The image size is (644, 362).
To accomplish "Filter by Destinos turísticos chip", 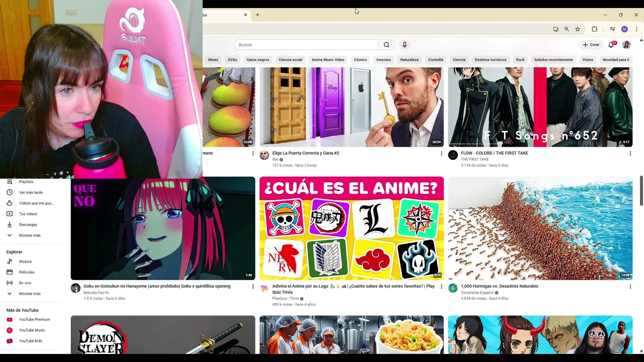I will pyautogui.click(x=491, y=60).
